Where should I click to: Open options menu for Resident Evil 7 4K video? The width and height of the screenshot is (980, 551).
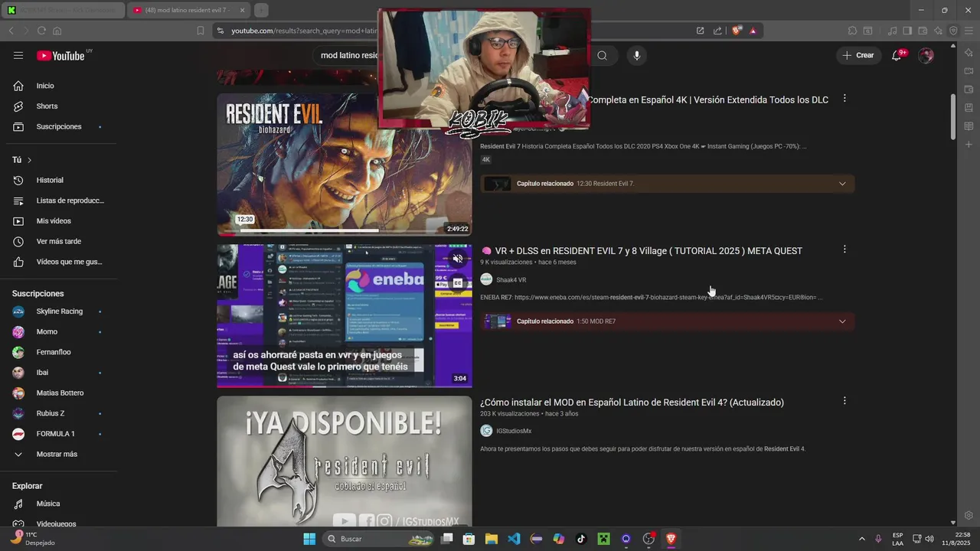[x=844, y=99]
